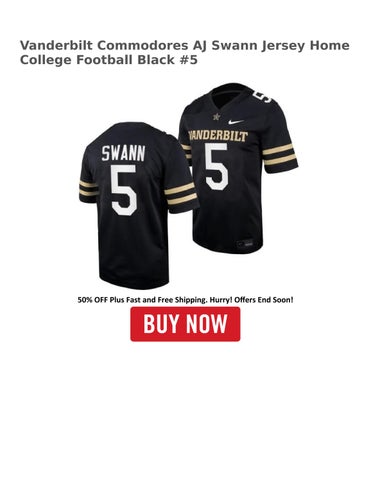This screenshot has height=480, width=371.
Task: Click the 'College Football Black #5' title line
Action: click(x=109, y=60)
